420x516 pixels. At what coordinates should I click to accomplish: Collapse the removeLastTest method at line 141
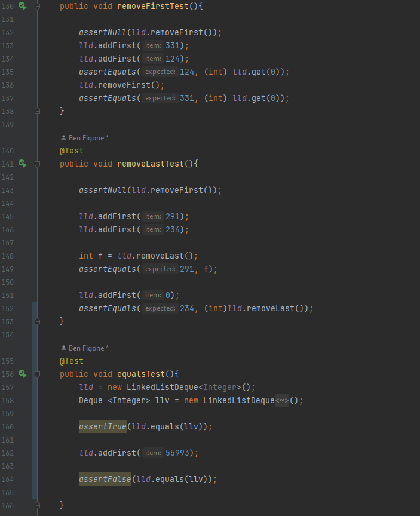click(x=37, y=164)
